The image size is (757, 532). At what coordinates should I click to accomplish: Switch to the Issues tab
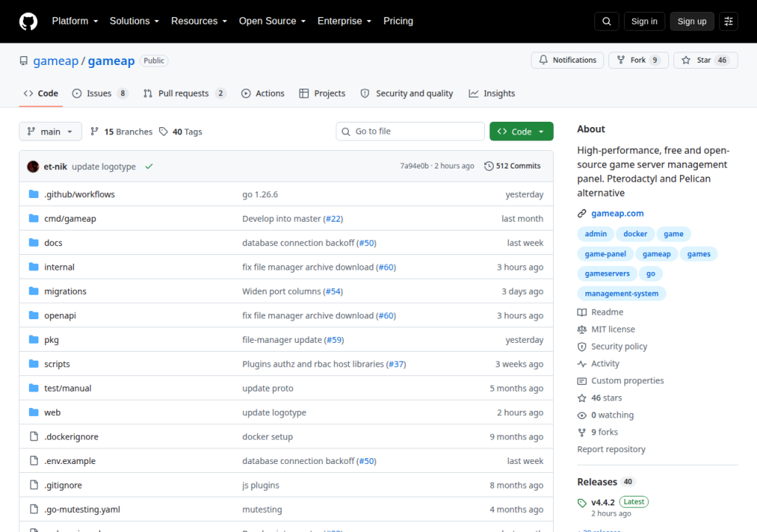pos(100,93)
